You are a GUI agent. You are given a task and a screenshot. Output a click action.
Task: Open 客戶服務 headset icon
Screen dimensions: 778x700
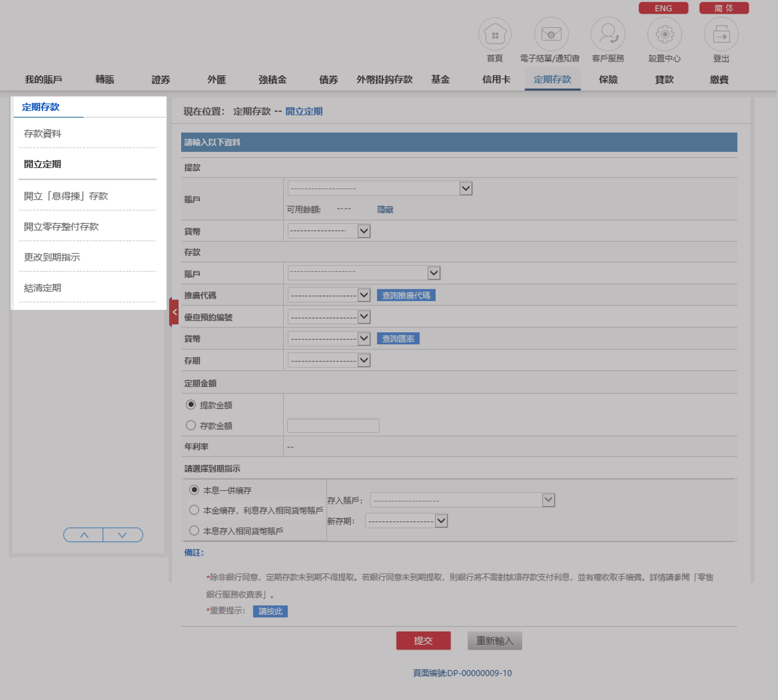pyautogui.click(x=607, y=35)
